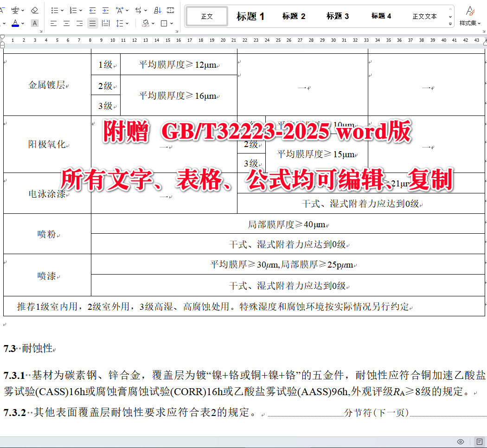Viewport: 487px width, 448px height.
Task: Open the phonetic guide tool
Action: tap(15, 10)
